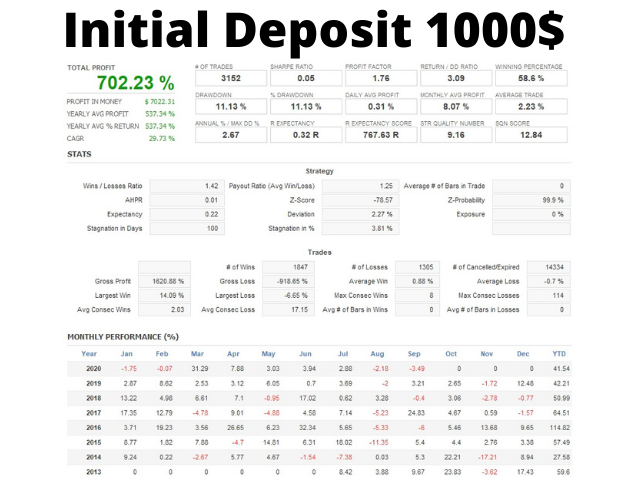Click the Year column header
The image size is (640, 480).
tap(89, 354)
